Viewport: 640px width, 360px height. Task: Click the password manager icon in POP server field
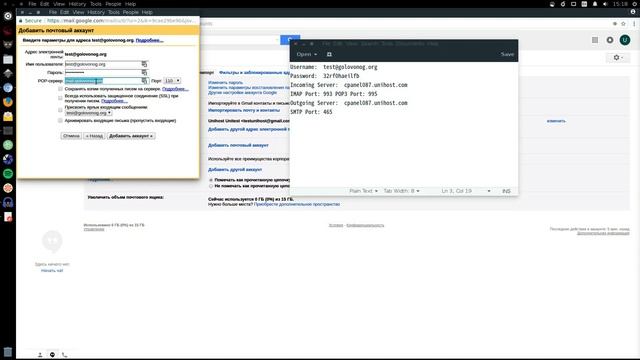pos(144,81)
